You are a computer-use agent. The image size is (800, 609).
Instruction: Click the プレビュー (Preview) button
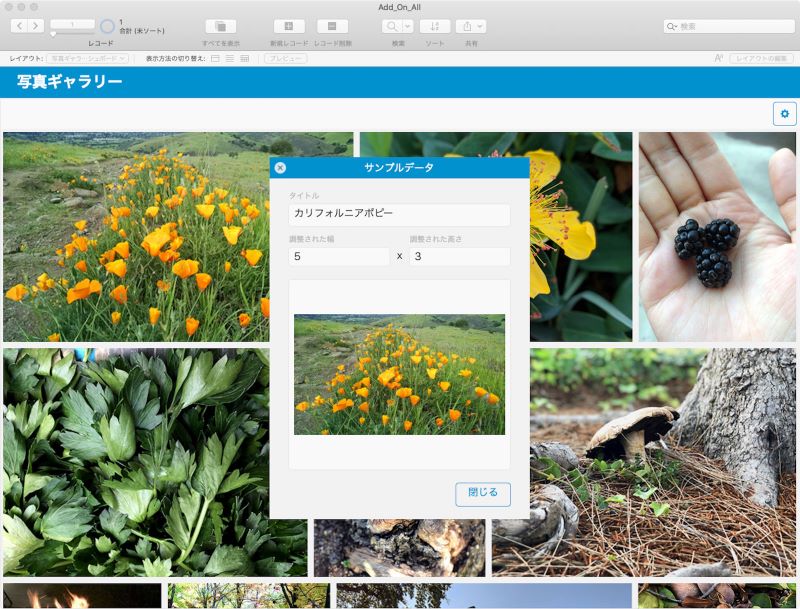[286, 59]
